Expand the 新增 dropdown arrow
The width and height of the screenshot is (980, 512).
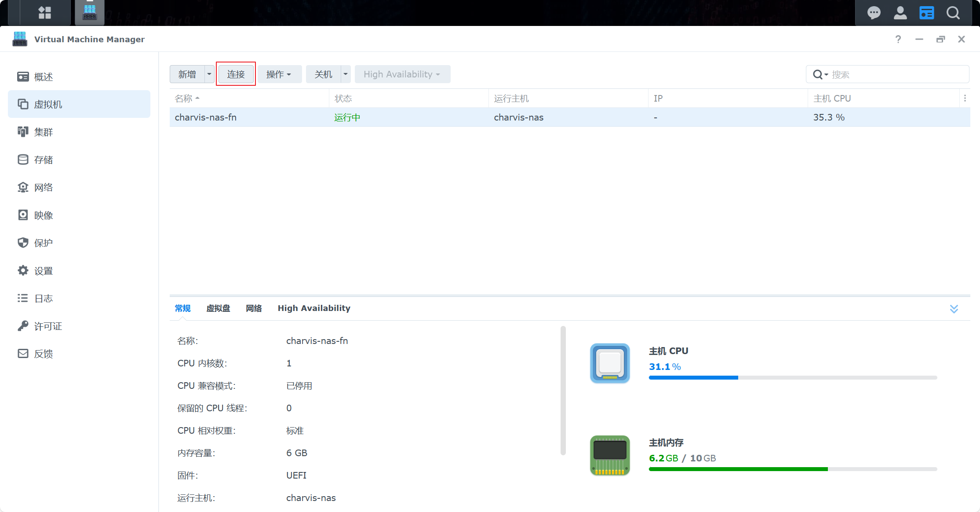pos(209,74)
